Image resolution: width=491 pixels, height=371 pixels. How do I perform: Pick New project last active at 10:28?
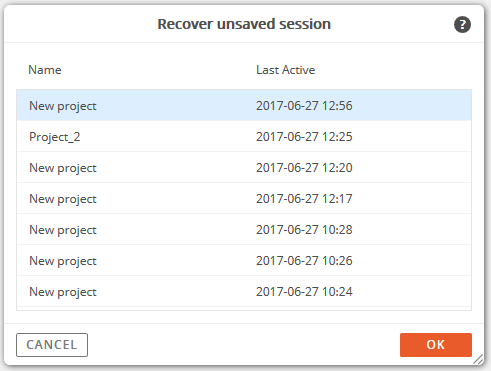[x=244, y=229]
